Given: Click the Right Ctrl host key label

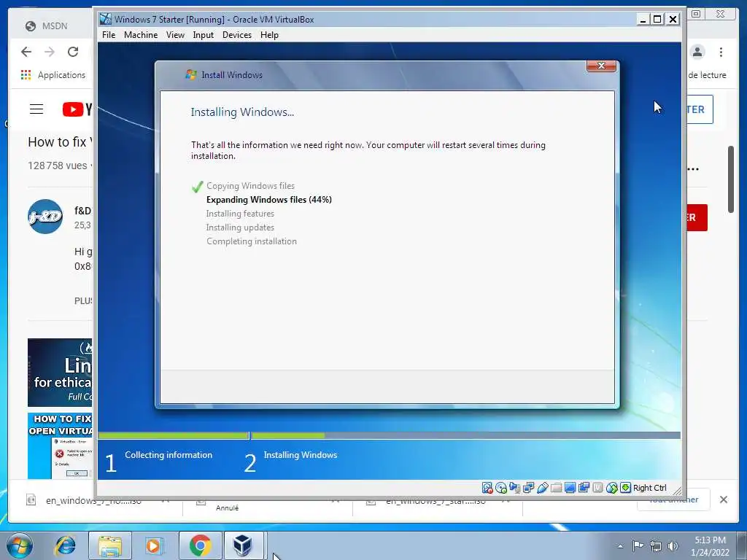Looking at the screenshot, I should pyautogui.click(x=650, y=488).
